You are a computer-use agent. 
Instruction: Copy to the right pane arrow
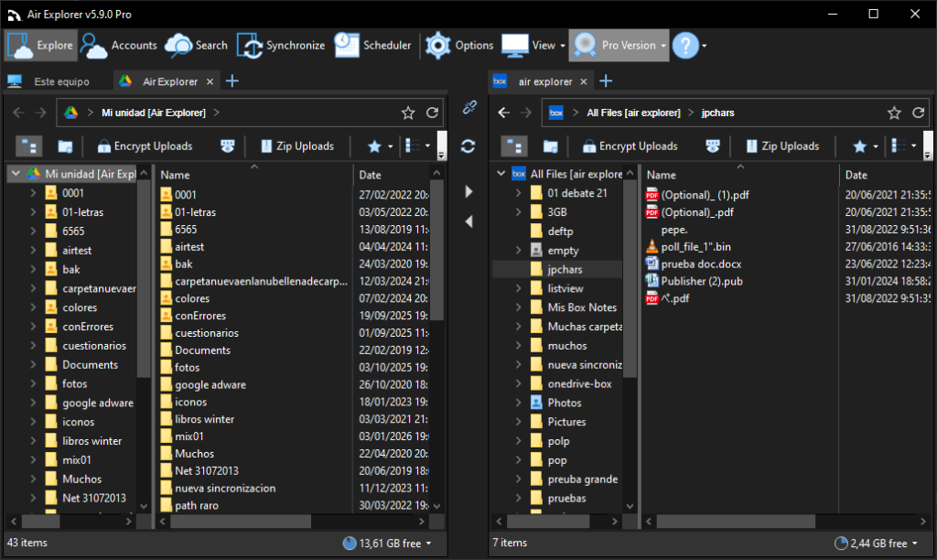(x=469, y=191)
